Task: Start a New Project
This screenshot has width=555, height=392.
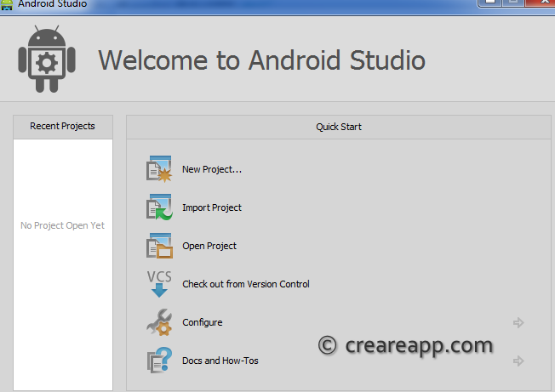Action: [x=212, y=169]
